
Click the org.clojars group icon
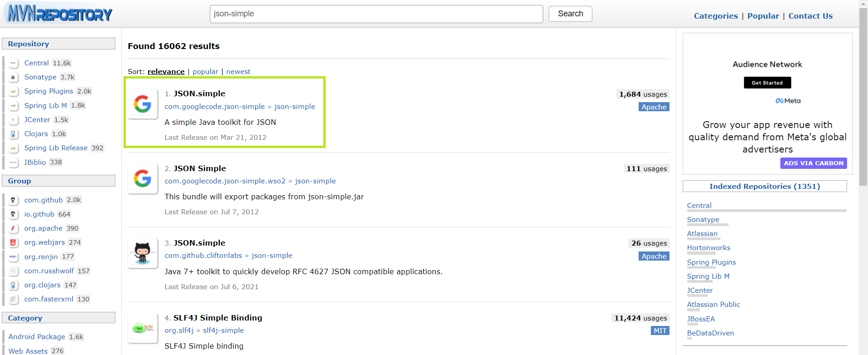click(x=14, y=285)
